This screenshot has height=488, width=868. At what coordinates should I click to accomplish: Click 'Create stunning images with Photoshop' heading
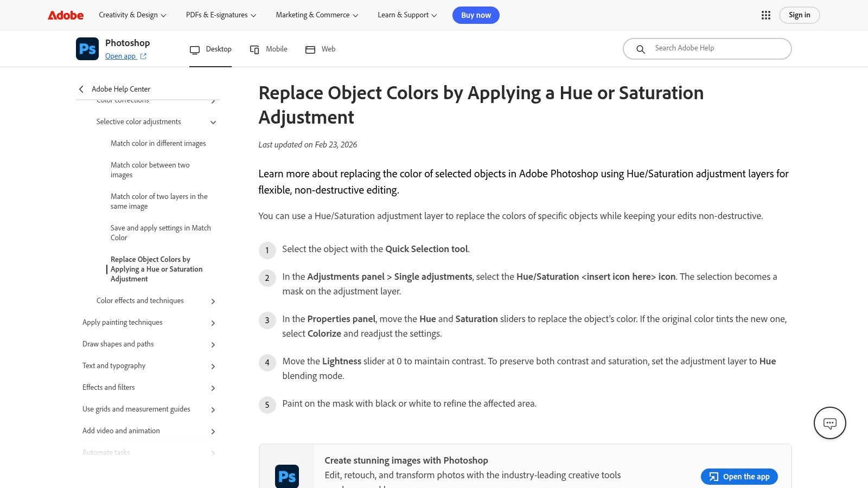(x=406, y=460)
